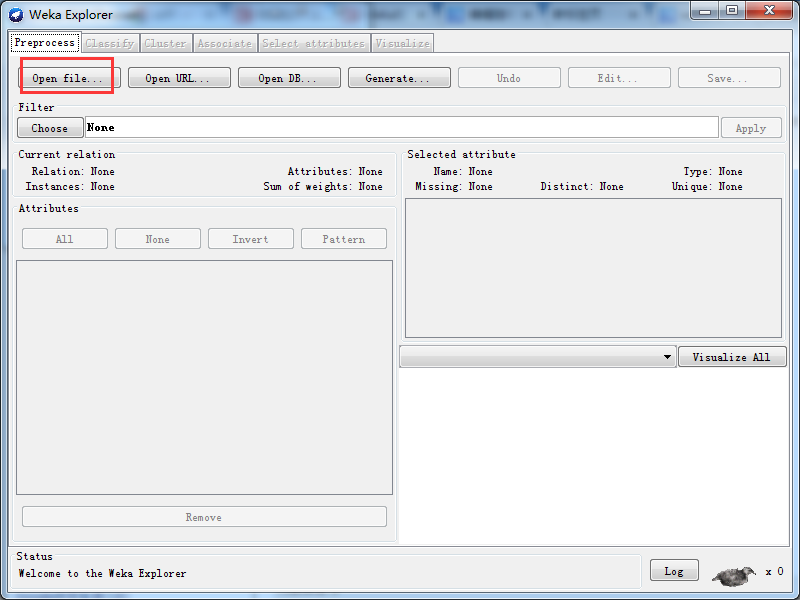Close the Weka Explorer window
Viewport: 800px width, 600px height.
769,10
